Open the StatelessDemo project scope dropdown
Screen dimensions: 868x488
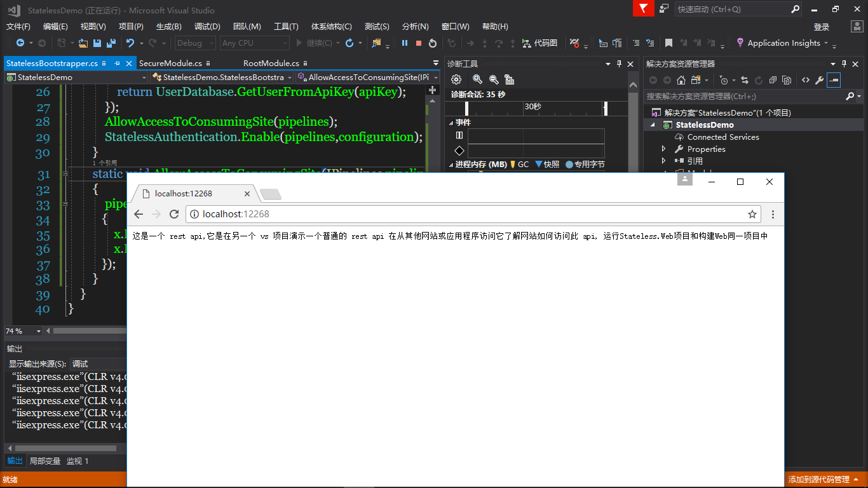(76, 78)
